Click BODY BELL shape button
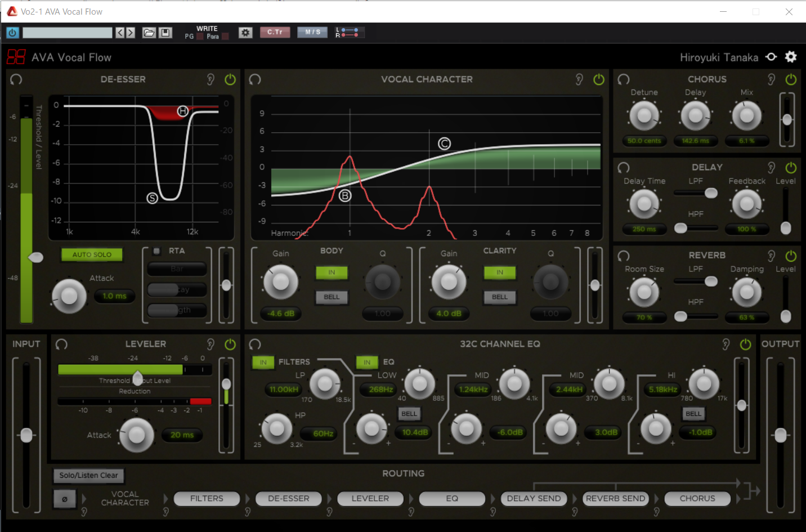This screenshot has width=806, height=532. click(x=332, y=297)
